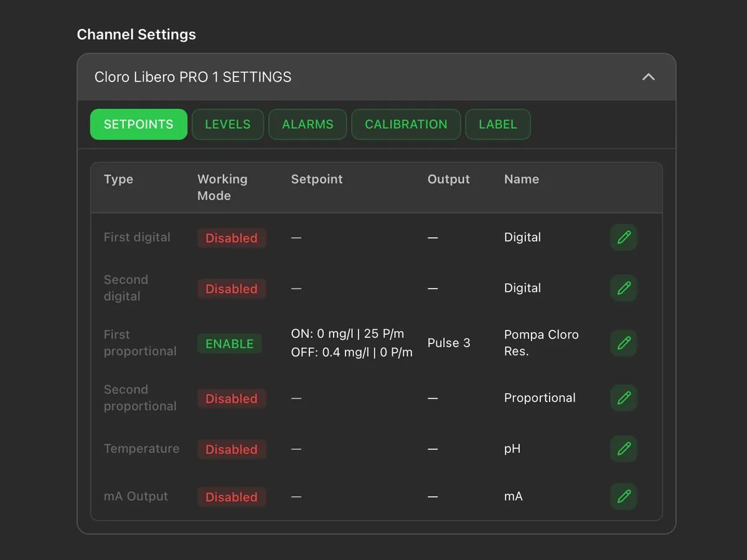Click the Working Mode column header

tap(222, 187)
